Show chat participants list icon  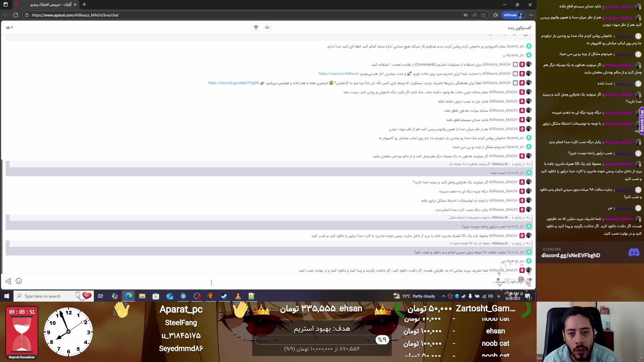pyautogui.click(x=267, y=27)
